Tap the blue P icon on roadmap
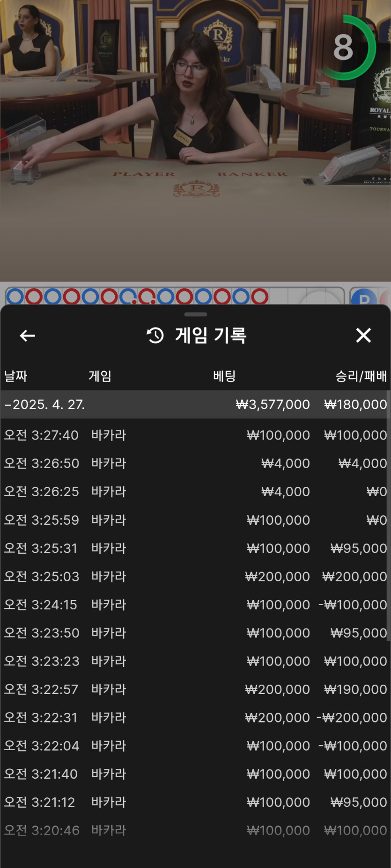Viewport: 391px width, 868px height. pyautogui.click(x=363, y=298)
